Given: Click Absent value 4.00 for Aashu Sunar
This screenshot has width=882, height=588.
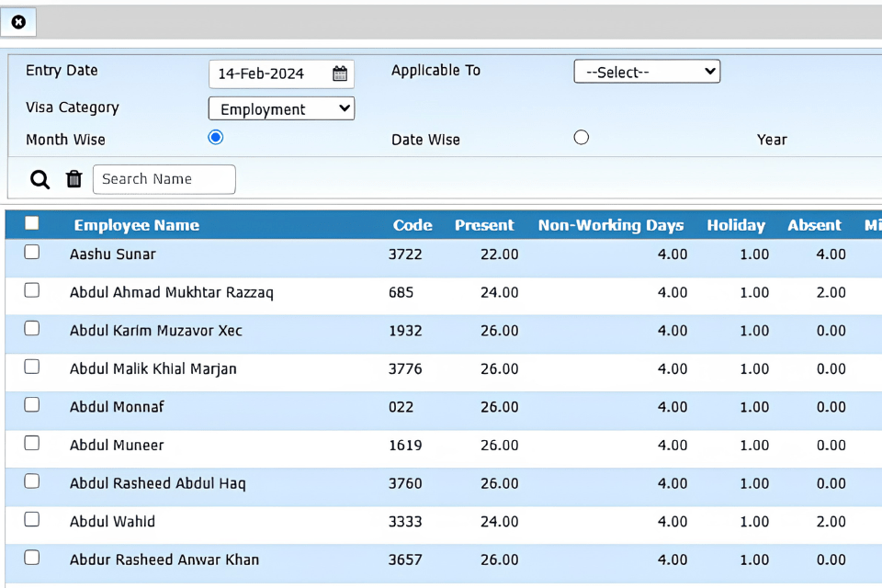Looking at the screenshot, I should (831, 254).
